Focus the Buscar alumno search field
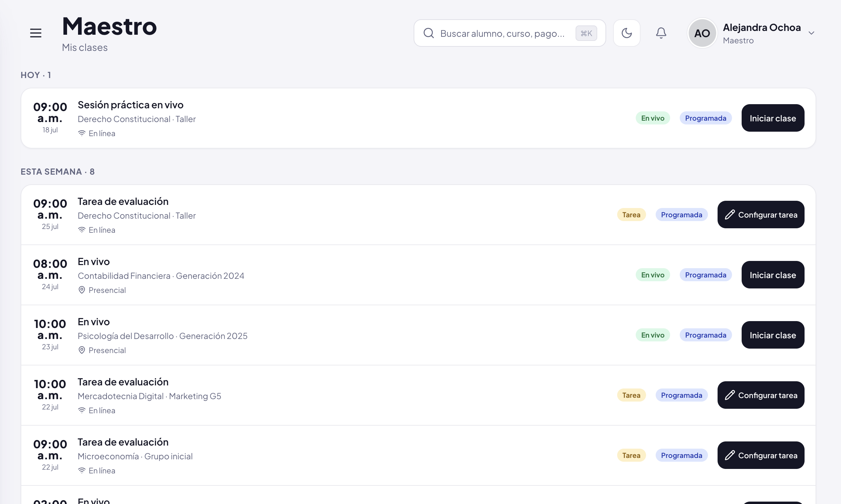The height and width of the screenshot is (504, 841). click(510, 33)
